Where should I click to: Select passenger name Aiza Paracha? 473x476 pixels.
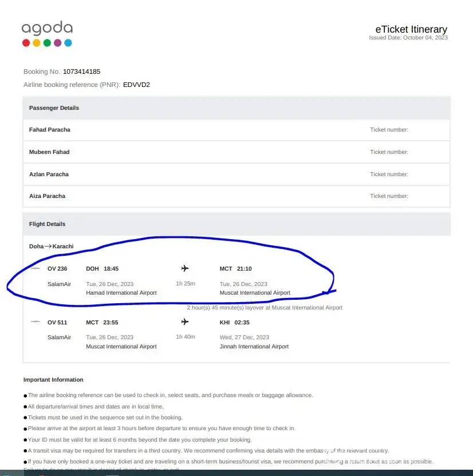point(47,196)
